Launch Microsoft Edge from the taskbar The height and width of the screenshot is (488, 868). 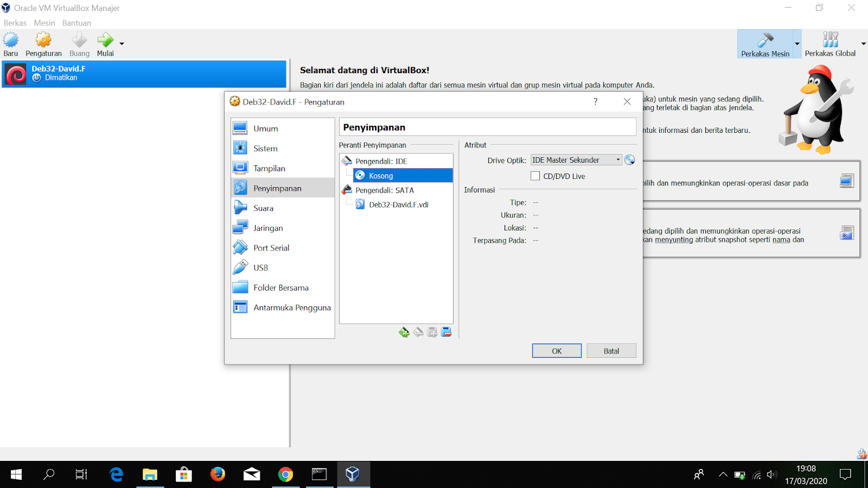[116, 475]
